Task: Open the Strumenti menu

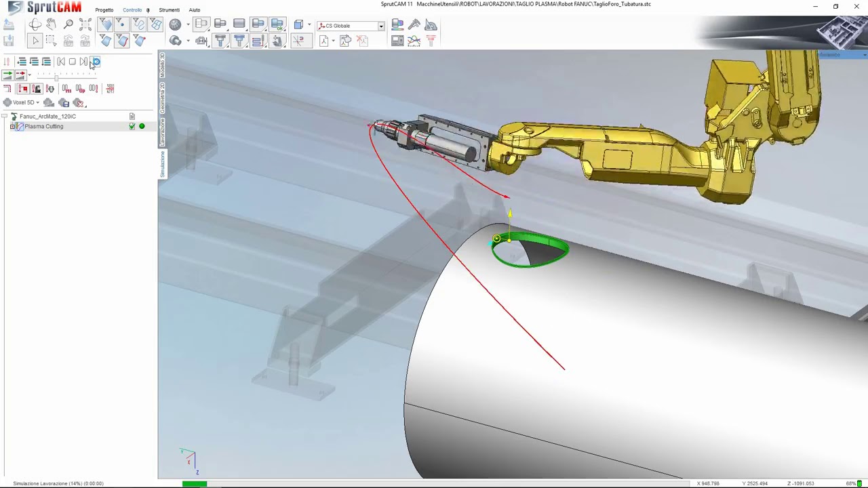Action: coord(169,10)
